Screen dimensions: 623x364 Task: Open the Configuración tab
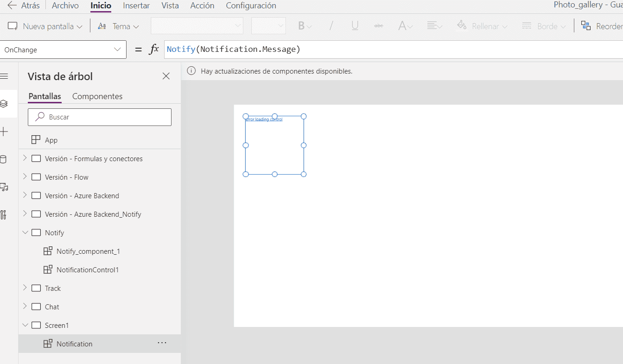(251, 6)
